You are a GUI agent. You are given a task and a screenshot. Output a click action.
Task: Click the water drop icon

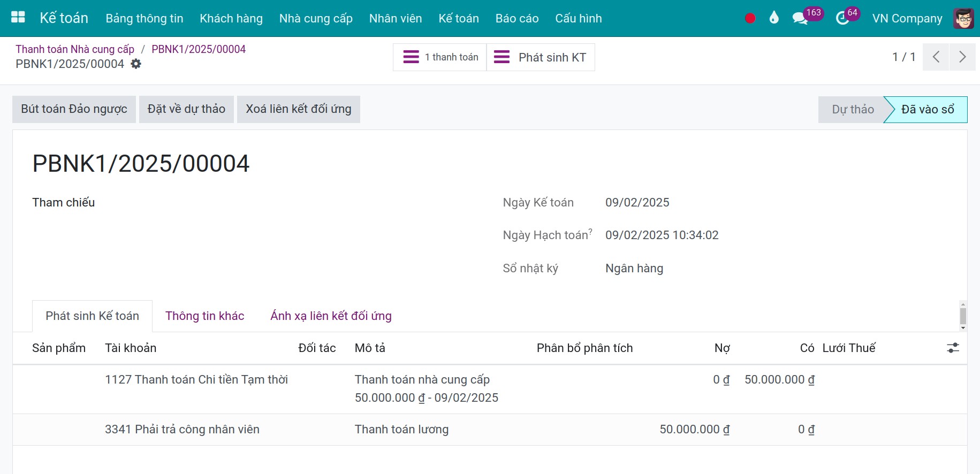[774, 18]
